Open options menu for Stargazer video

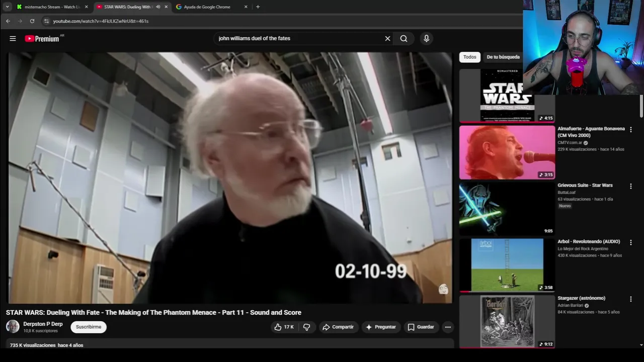click(x=631, y=299)
